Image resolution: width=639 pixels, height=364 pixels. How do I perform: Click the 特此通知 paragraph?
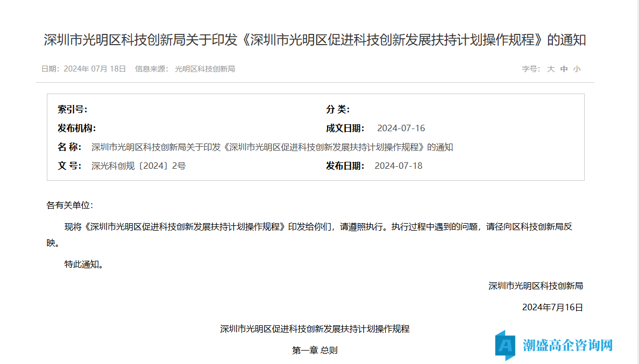click(x=83, y=264)
